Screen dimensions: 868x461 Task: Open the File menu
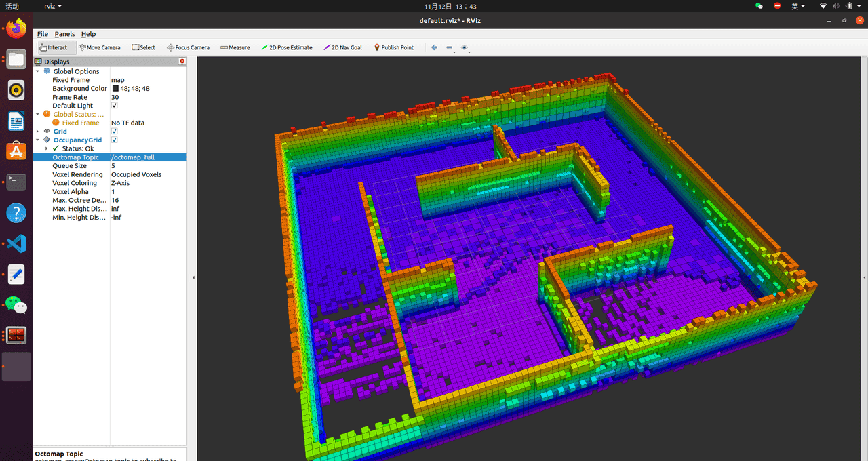coord(42,34)
